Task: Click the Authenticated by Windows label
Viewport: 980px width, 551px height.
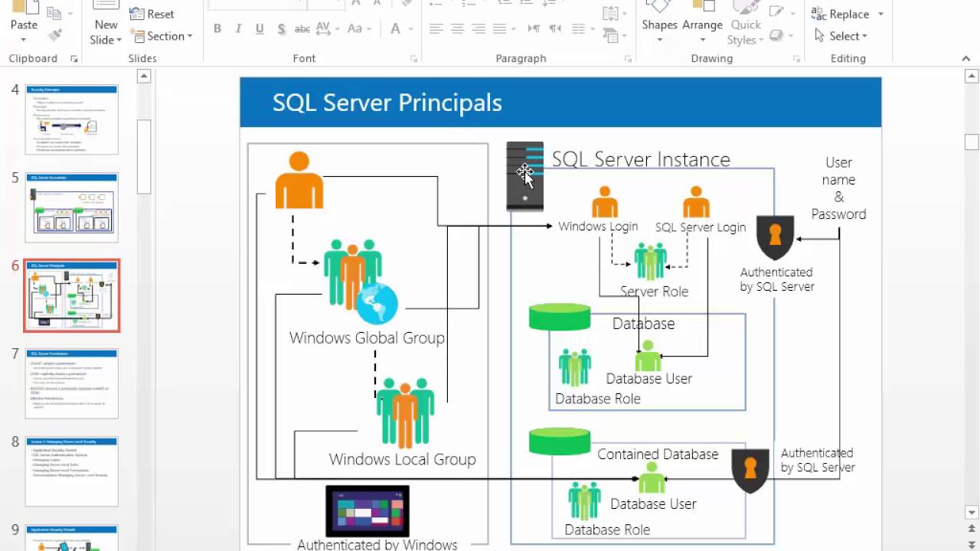Action: point(377,544)
